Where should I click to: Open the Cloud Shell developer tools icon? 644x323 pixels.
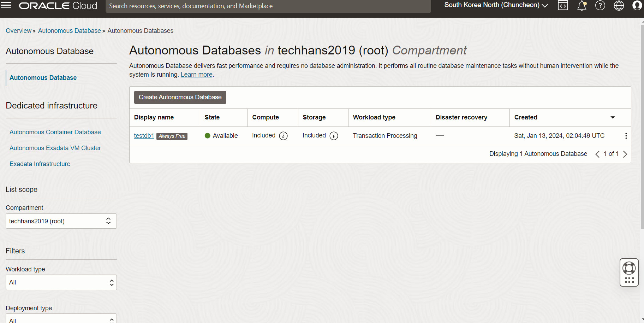click(x=563, y=5)
